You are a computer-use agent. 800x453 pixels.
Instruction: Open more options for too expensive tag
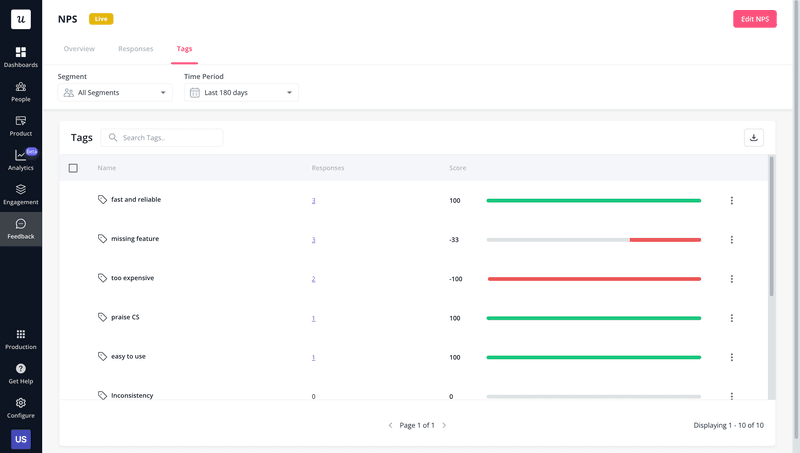(731, 279)
